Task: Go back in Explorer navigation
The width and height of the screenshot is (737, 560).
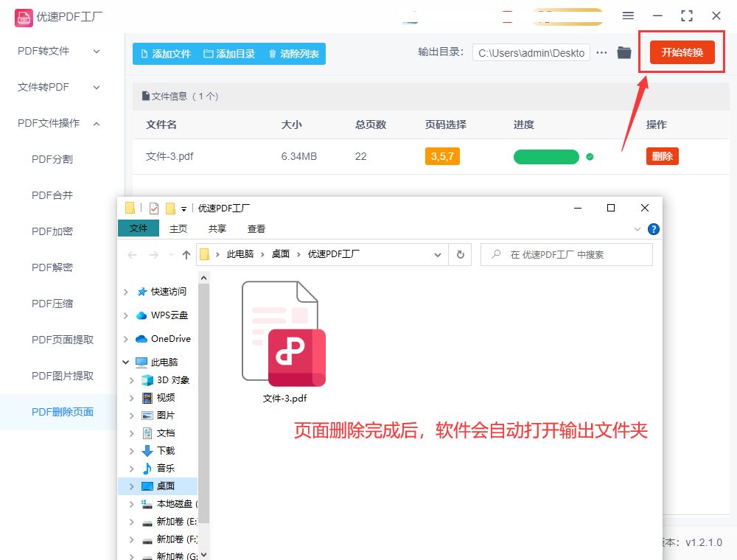Action: [x=132, y=255]
